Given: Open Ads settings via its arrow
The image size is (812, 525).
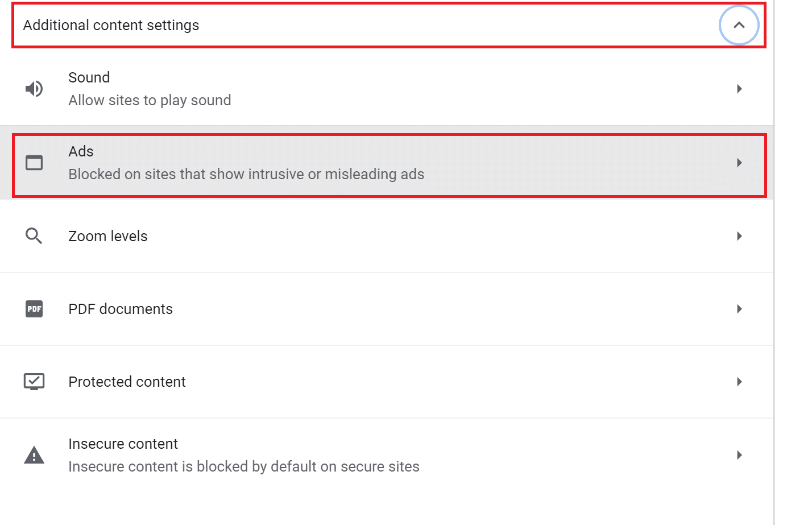Looking at the screenshot, I should click(x=739, y=163).
